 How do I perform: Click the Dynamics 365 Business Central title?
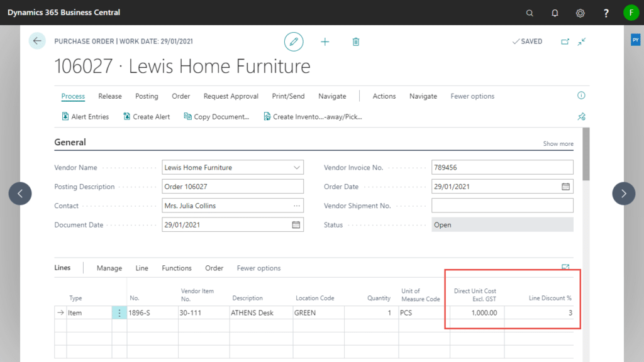(64, 13)
